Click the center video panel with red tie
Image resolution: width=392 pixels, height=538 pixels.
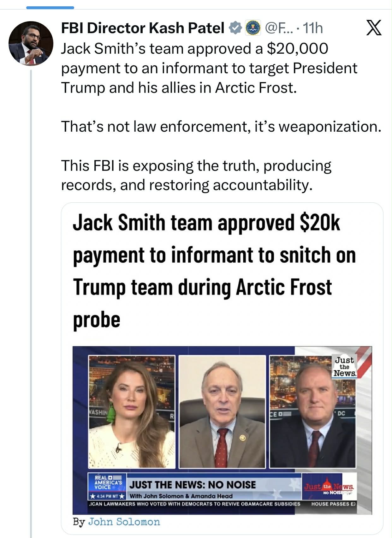point(222,411)
